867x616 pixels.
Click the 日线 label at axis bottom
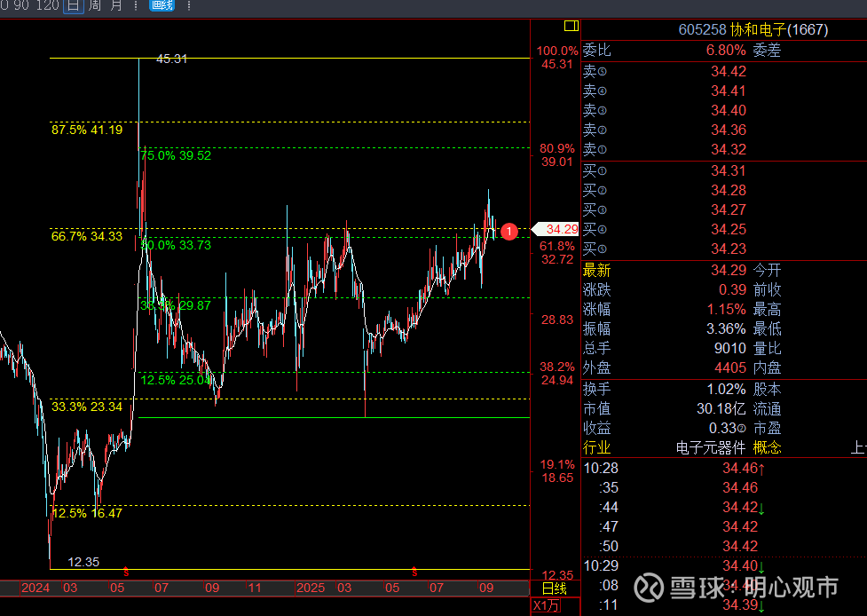pyautogui.click(x=554, y=588)
